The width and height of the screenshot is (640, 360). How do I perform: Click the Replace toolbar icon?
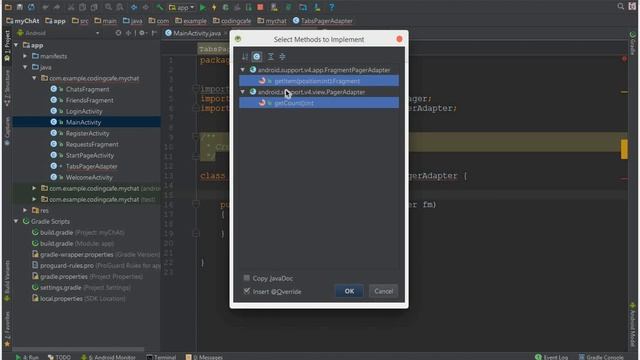120,7
